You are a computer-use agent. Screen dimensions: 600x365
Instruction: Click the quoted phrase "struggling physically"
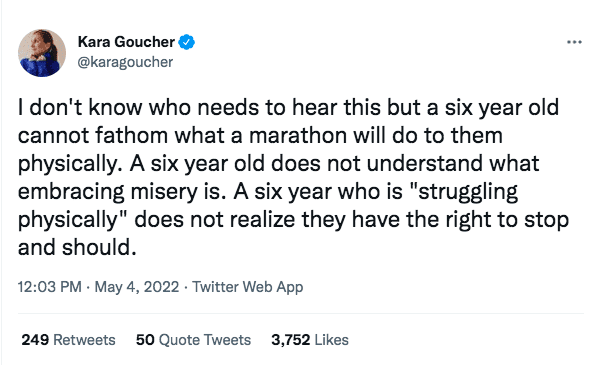268,205
